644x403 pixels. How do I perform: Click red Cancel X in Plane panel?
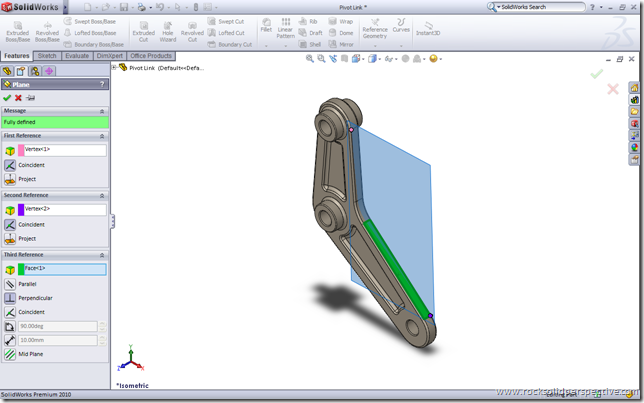tap(18, 98)
